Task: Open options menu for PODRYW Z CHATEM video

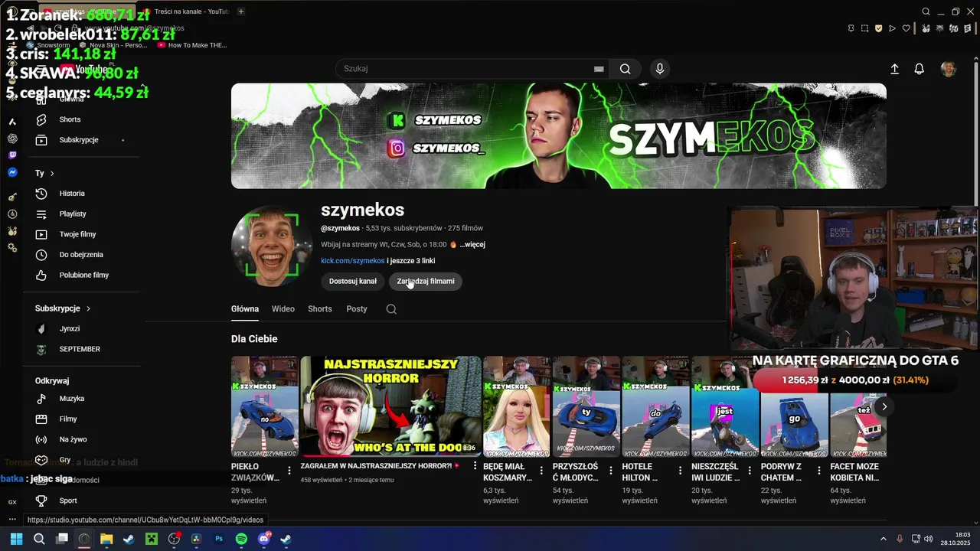Action: 818,471
